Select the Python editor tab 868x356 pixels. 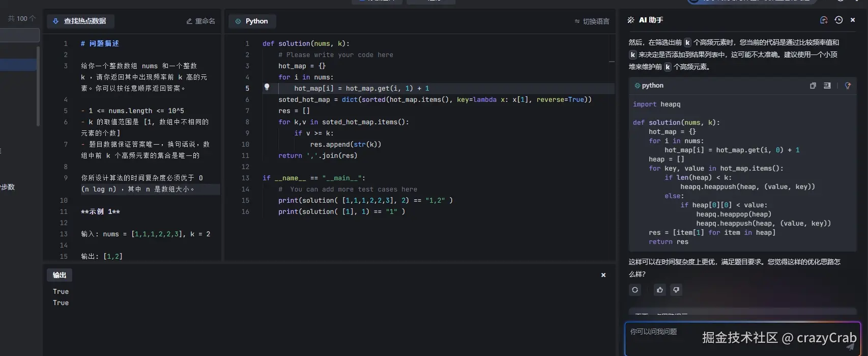(252, 21)
